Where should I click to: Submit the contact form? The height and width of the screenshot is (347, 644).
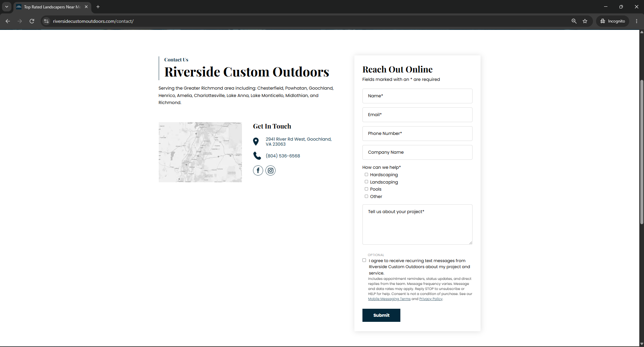pyautogui.click(x=381, y=315)
